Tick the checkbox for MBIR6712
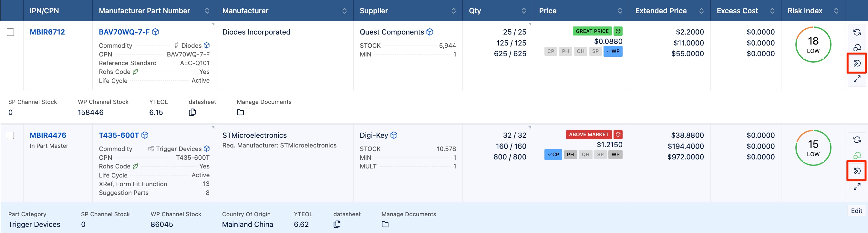868x233 pixels. 10,32
